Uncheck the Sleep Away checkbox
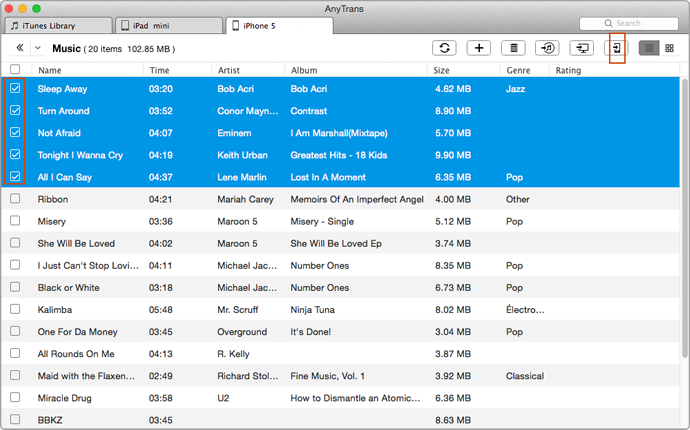Viewport: 690px width, 430px height. 15,88
